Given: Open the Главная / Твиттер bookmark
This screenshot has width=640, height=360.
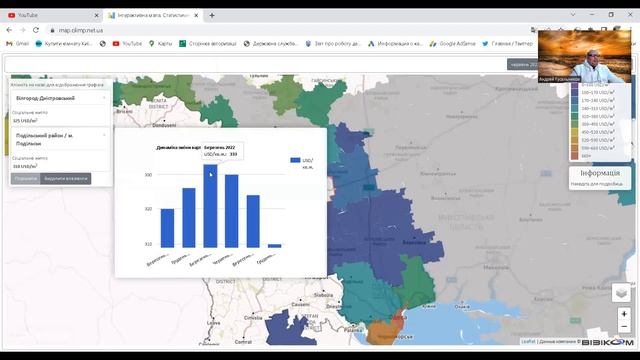Looking at the screenshot, I should pos(507,43).
